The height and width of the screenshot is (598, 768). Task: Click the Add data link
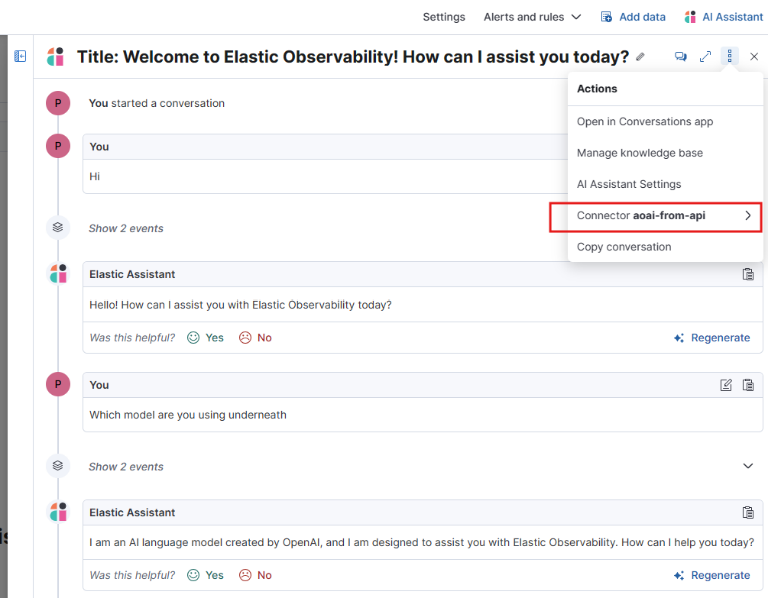(x=633, y=17)
